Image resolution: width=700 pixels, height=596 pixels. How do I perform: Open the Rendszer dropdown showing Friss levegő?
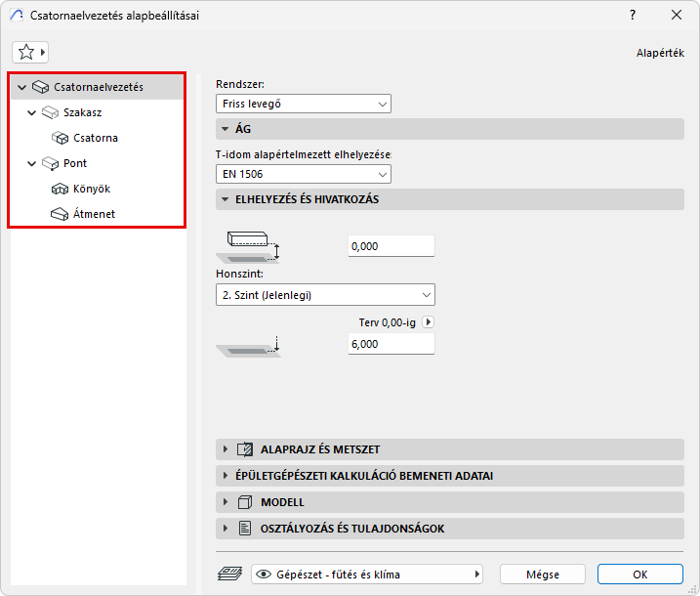click(x=303, y=104)
